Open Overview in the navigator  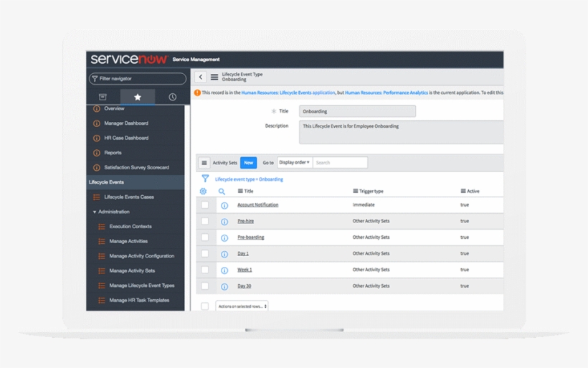(x=115, y=108)
